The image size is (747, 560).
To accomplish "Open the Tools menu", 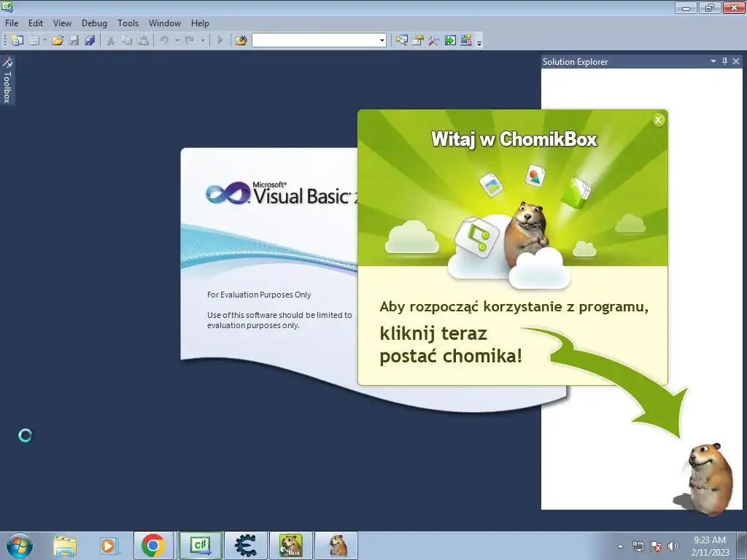I will pos(128,23).
